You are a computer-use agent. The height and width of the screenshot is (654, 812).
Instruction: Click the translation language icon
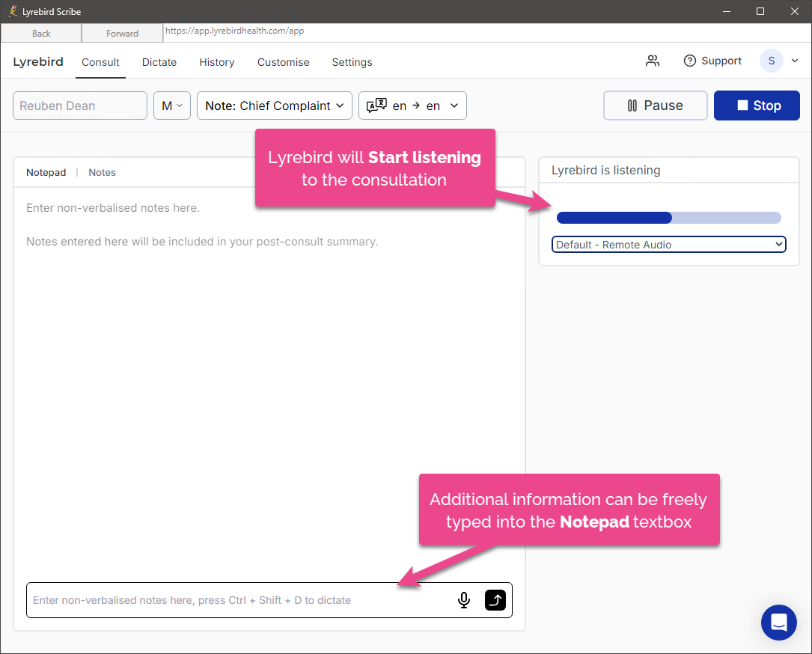(x=376, y=106)
